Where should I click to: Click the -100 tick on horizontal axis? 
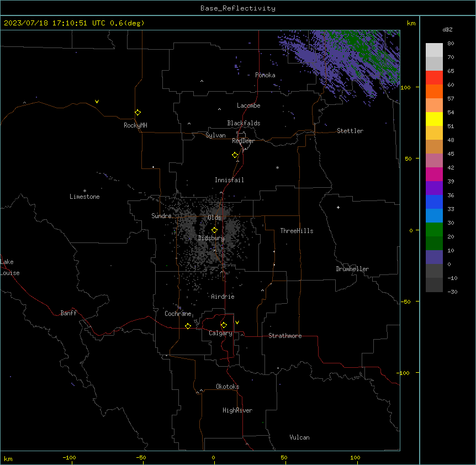point(69,457)
